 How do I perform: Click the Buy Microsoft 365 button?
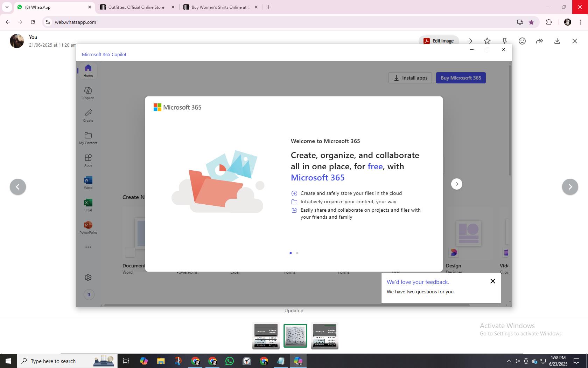pyautogui.click(x=461, y=78)
